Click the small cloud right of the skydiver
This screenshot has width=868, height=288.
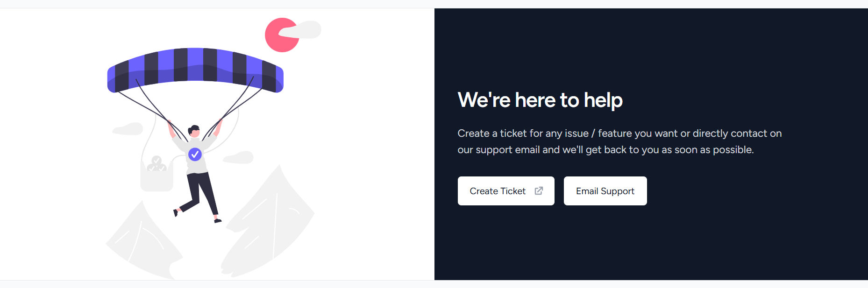coord(239,157)
